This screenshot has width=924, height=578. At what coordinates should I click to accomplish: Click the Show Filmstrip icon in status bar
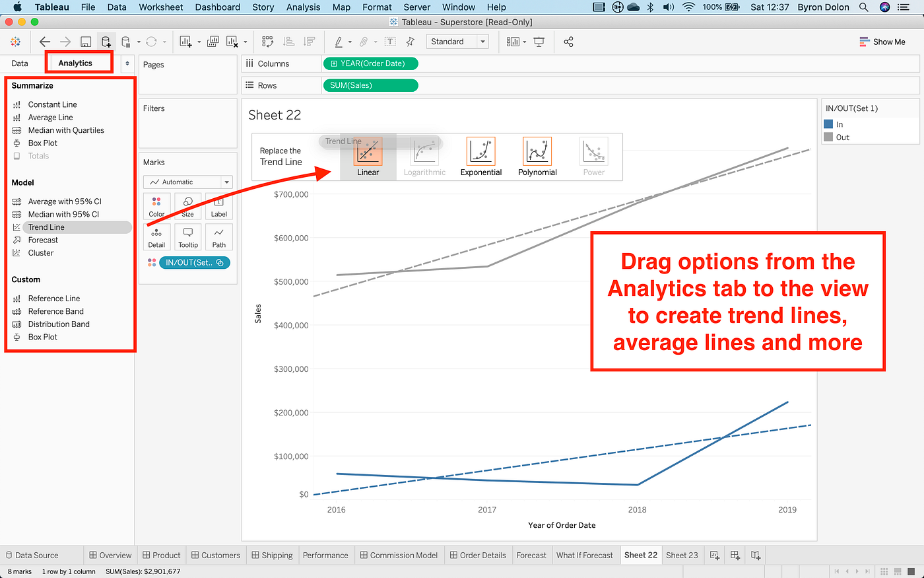(898, 571)
